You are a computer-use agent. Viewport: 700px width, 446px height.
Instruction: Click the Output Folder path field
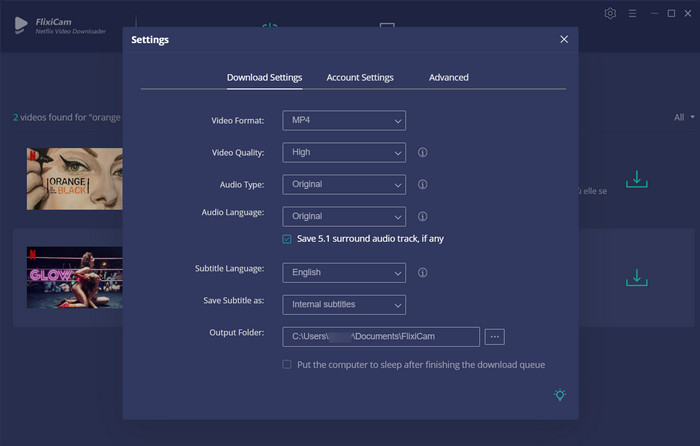pos(381,337)
